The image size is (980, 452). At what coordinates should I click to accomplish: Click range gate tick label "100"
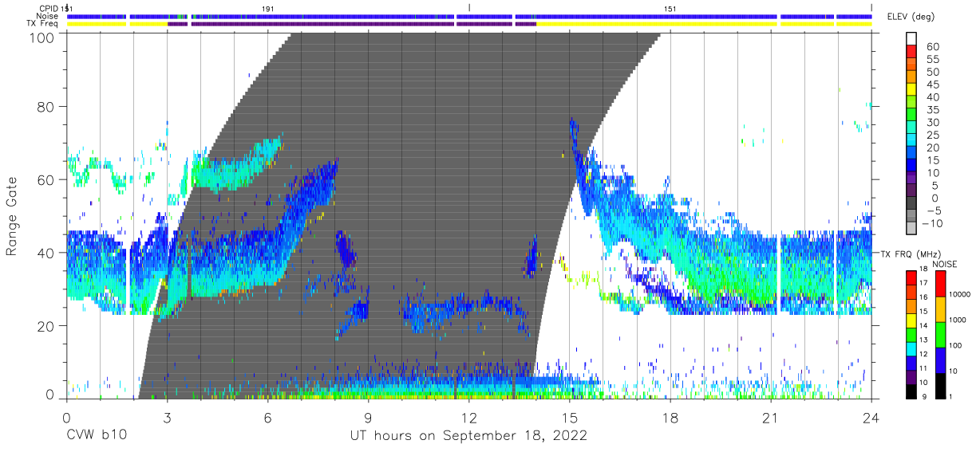44,37
